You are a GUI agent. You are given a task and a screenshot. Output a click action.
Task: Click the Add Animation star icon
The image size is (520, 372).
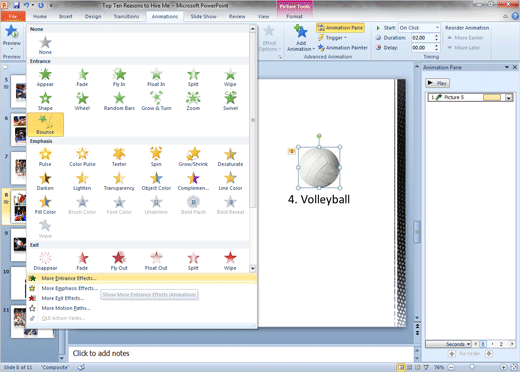click(x=301, y=32)
